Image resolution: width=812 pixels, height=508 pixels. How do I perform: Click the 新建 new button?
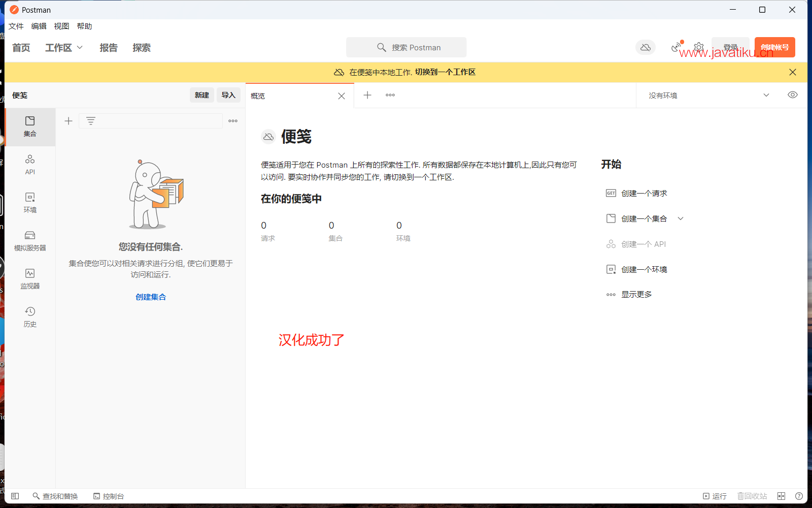(x=202, y=95)
